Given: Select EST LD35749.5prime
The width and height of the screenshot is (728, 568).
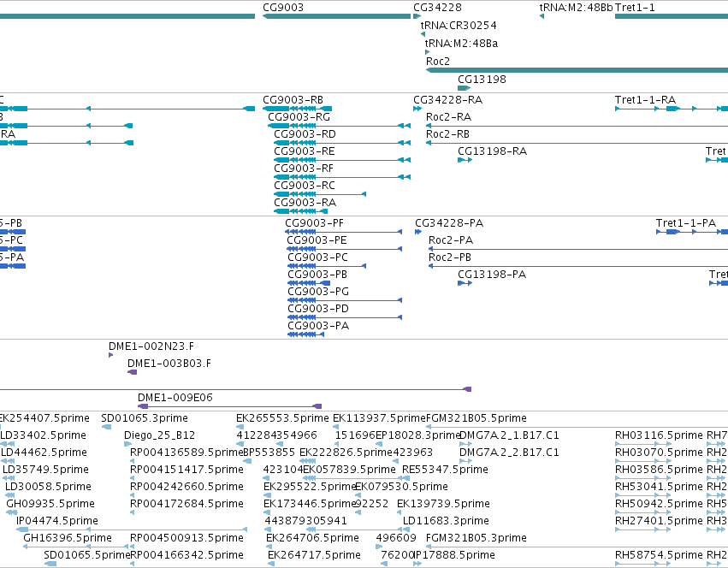Looking at the screenshot, I should tap(9, 478).
